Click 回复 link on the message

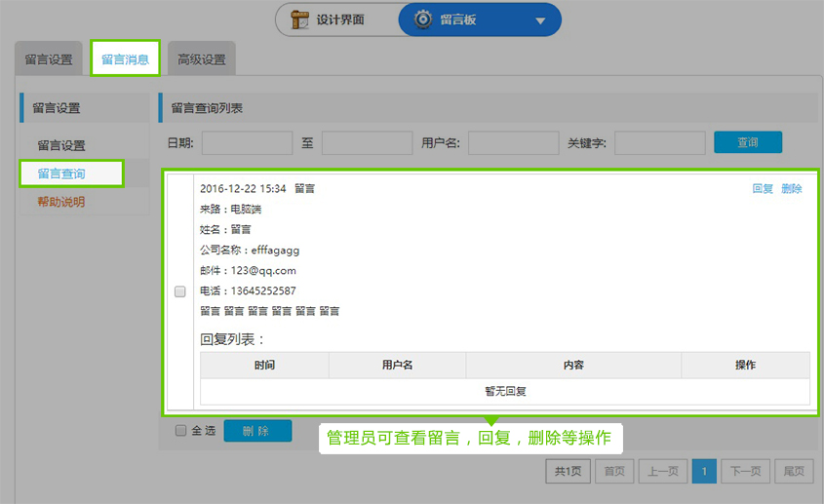point(763,189)
